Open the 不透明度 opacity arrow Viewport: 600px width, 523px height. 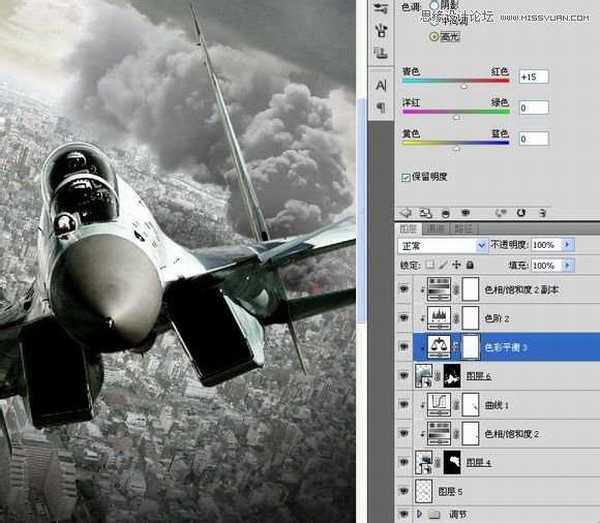click(x=568, y=245)
